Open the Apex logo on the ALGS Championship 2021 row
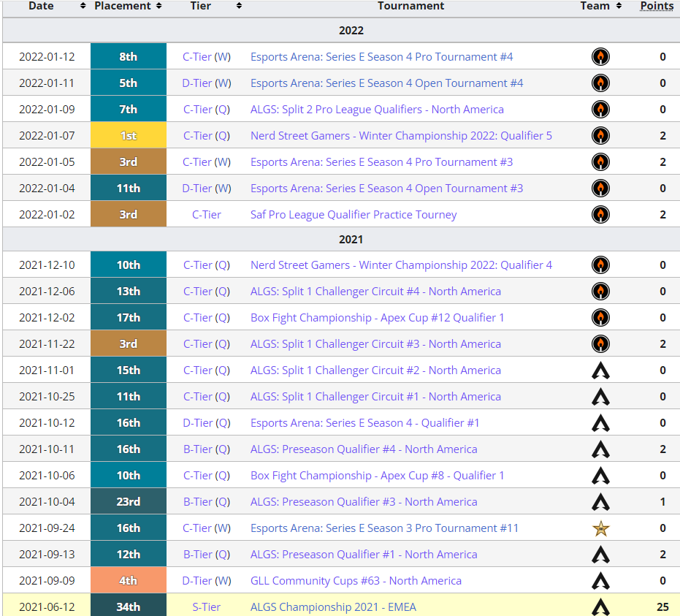 pyautogui.click(x=600, y=607)
